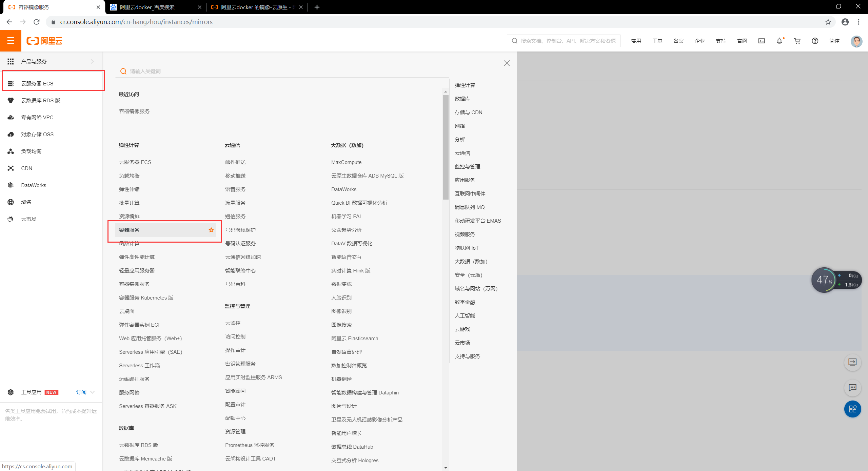Expand the 工具应用 chevron dropdown

point(92,392)
